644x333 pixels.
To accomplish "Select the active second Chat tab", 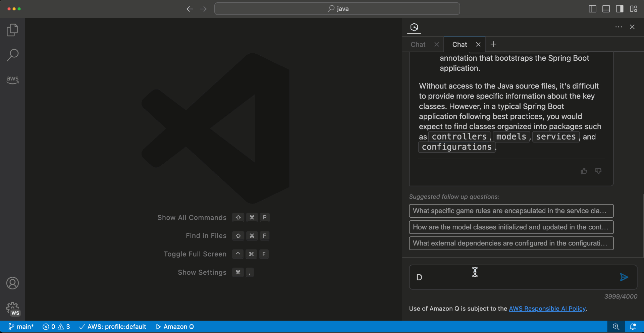I will point(460,45).
